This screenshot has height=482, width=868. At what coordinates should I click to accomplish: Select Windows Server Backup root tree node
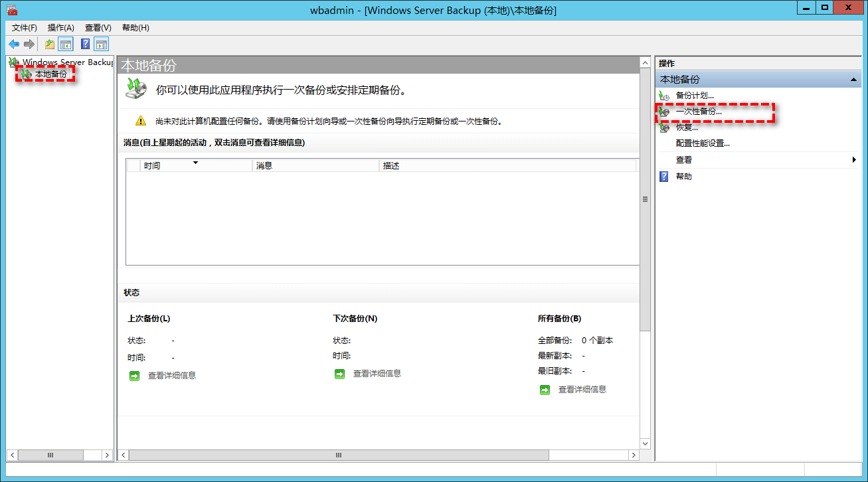tap(66, 62)
